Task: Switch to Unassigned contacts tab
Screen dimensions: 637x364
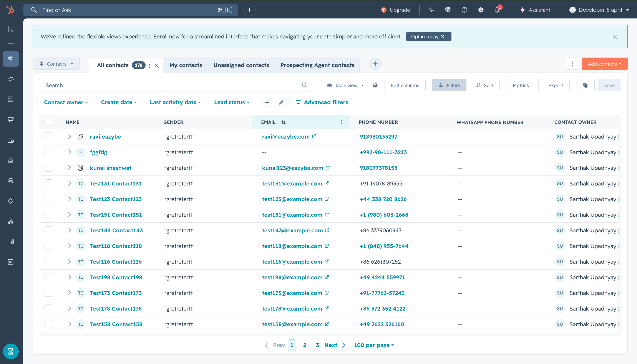Action: tap(241, 65)
